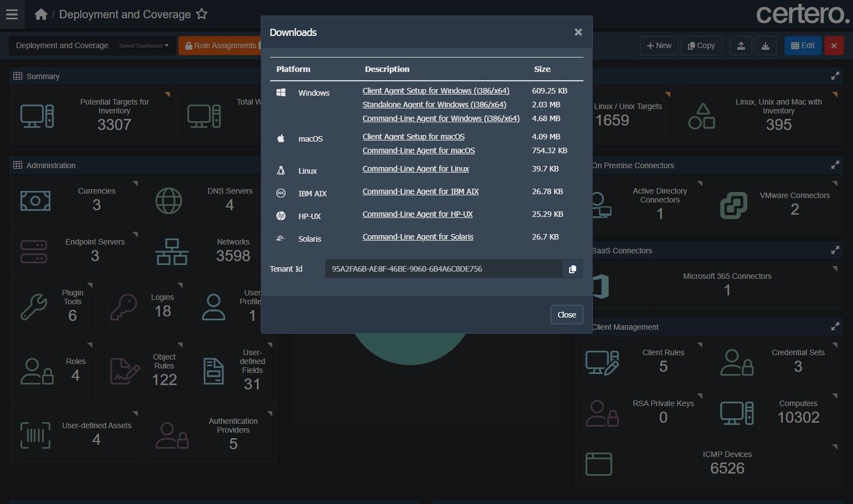Click the download icon in toolbar
The width and height of the screenshot is (853, 504).
point(766,46)
